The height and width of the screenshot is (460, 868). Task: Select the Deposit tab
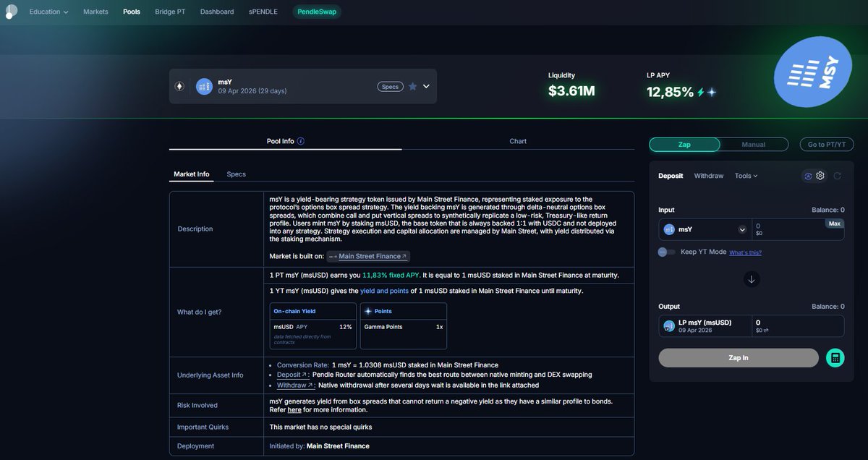[671, 176]
